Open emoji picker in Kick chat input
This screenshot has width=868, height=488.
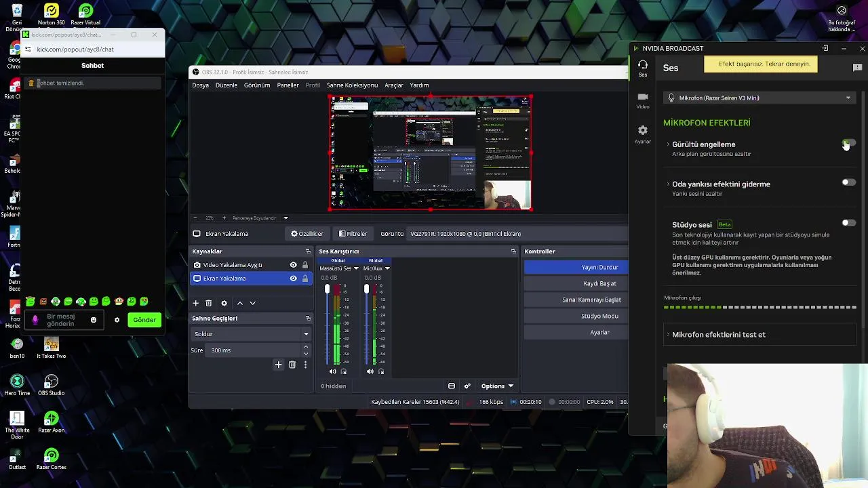[x=94, y=320]
